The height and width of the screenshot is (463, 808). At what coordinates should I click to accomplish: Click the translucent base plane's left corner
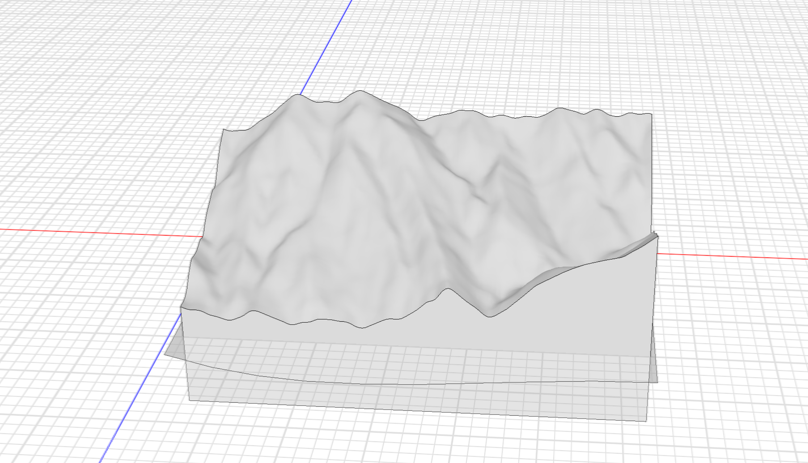tap(166, 354)
